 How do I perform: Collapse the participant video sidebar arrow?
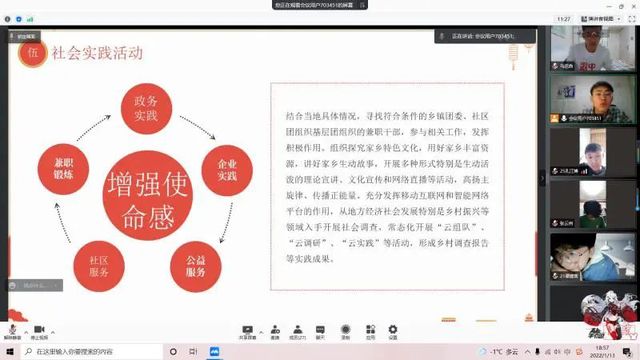coord(542,178)
